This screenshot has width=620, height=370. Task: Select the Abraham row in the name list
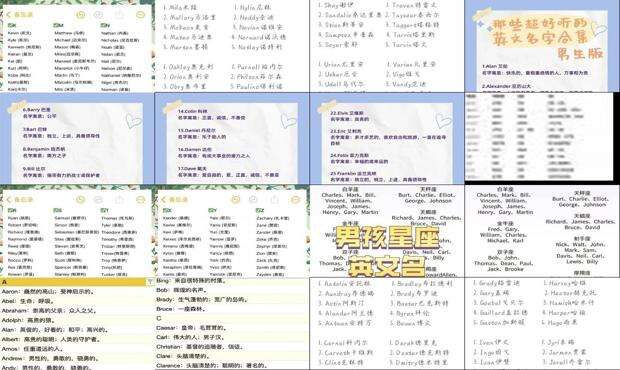click(x=77, y=310)
